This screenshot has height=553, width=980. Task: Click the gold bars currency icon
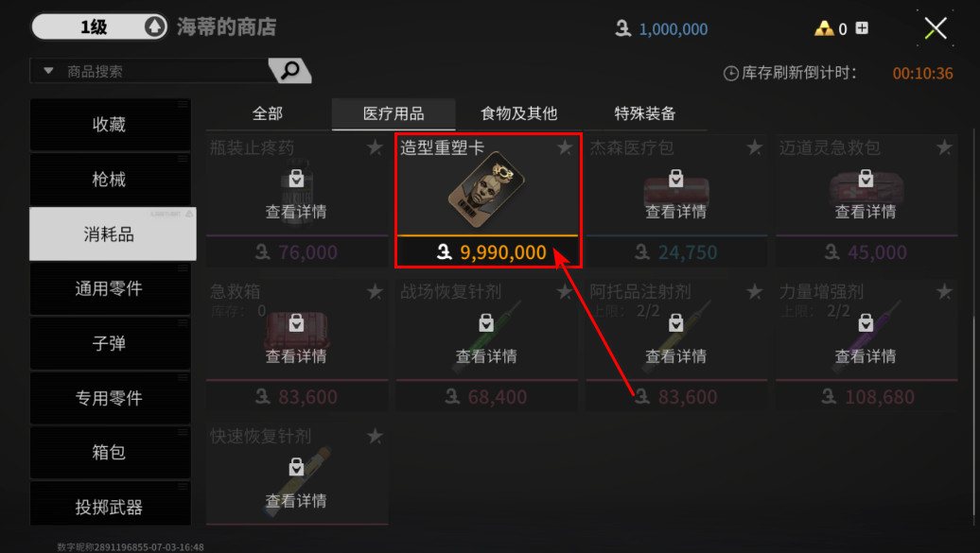pyautogui.click(x=824, y=28)
